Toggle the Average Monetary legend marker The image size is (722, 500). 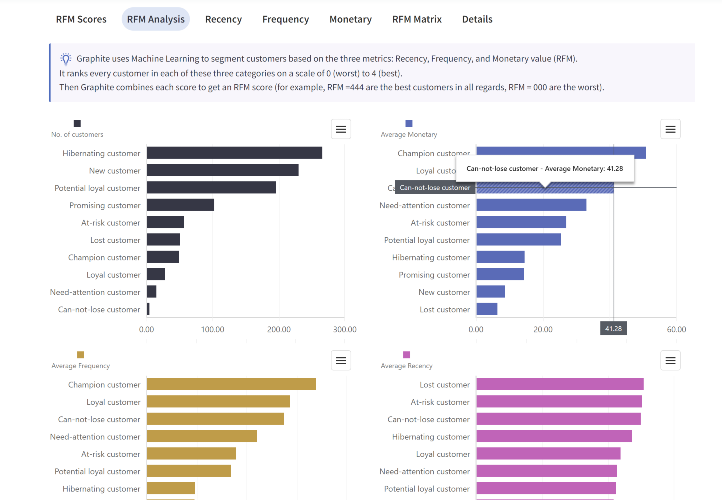tap(409, 123)
